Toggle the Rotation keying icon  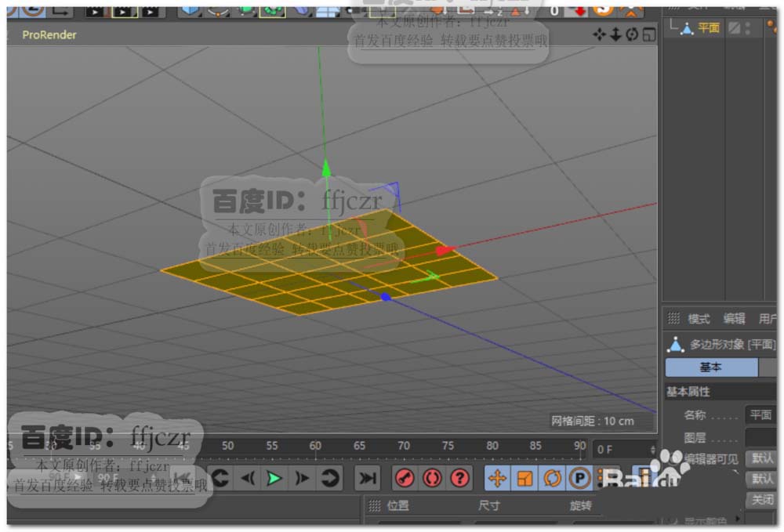point(553,479)
